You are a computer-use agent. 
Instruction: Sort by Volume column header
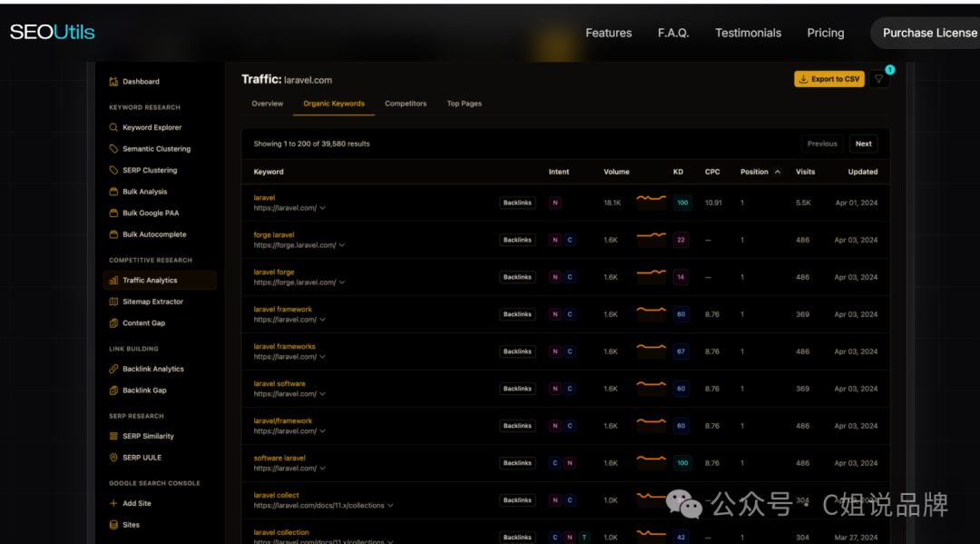click(x=616, y=172)
